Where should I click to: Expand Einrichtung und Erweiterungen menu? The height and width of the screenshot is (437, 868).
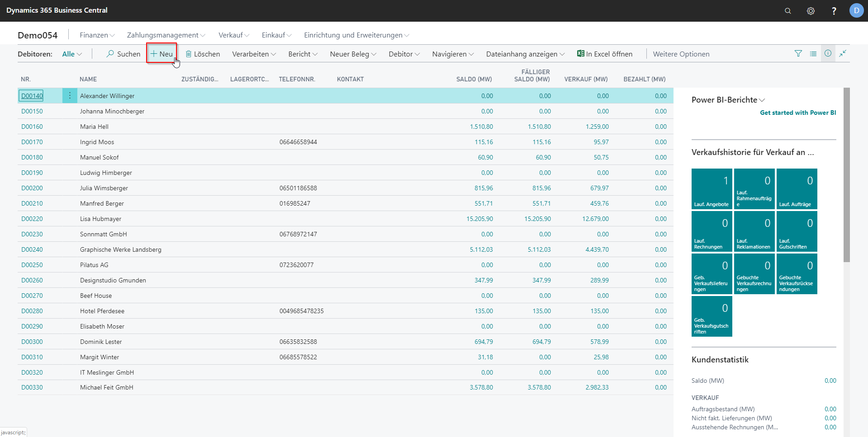(356, 35)
